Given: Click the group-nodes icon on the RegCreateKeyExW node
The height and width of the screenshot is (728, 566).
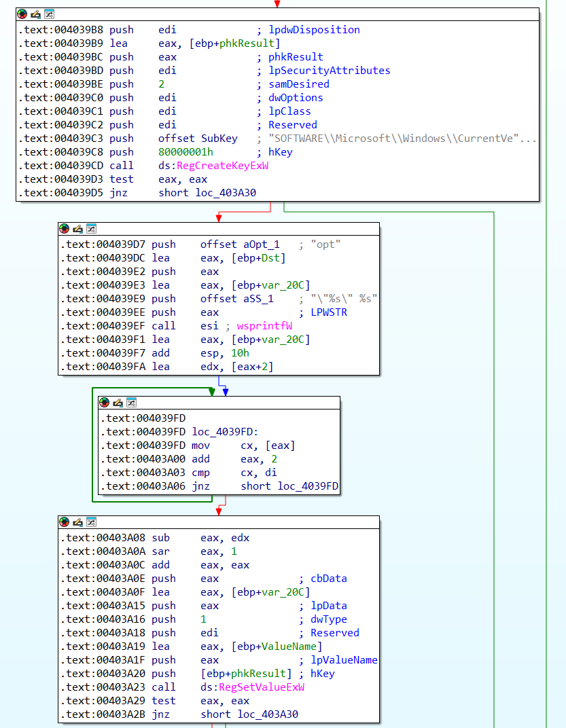Looking at the screenshot, I should tap(49, 14).
